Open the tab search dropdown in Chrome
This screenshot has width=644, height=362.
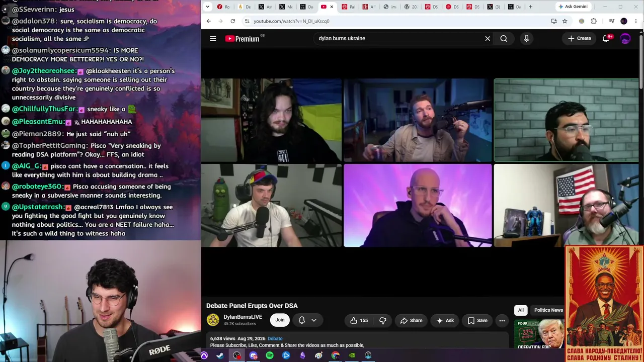(208, 7)
